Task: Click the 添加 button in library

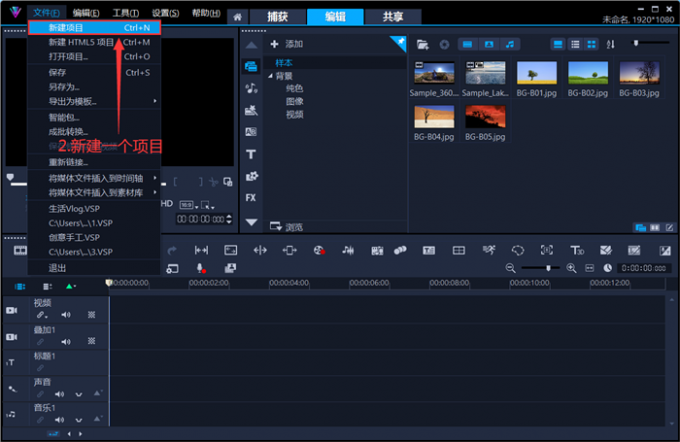Action: coord(287,44)
